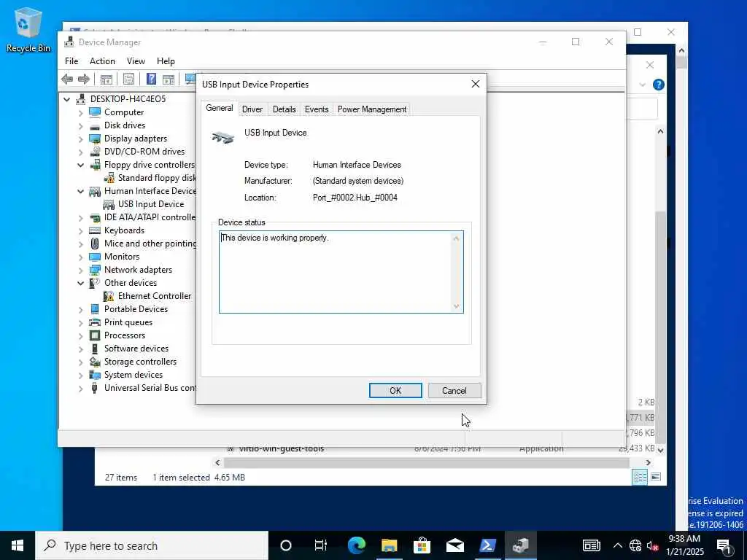
Task: Select the Standard floppy disk warning icon
Action: [x=109, y=178]
